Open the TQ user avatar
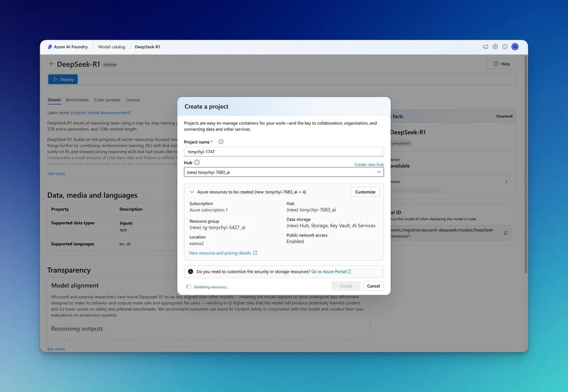Screen dimensions: 568x392 coord(515,47)
